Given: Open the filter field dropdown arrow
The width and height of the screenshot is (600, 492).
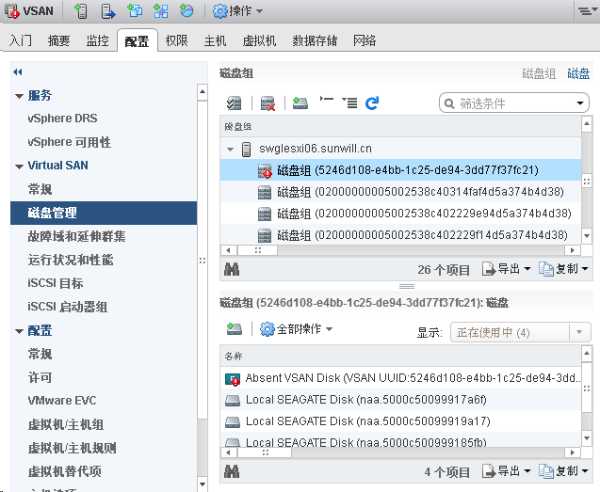Looking at the screenshot, I should [x=580, y=103].
